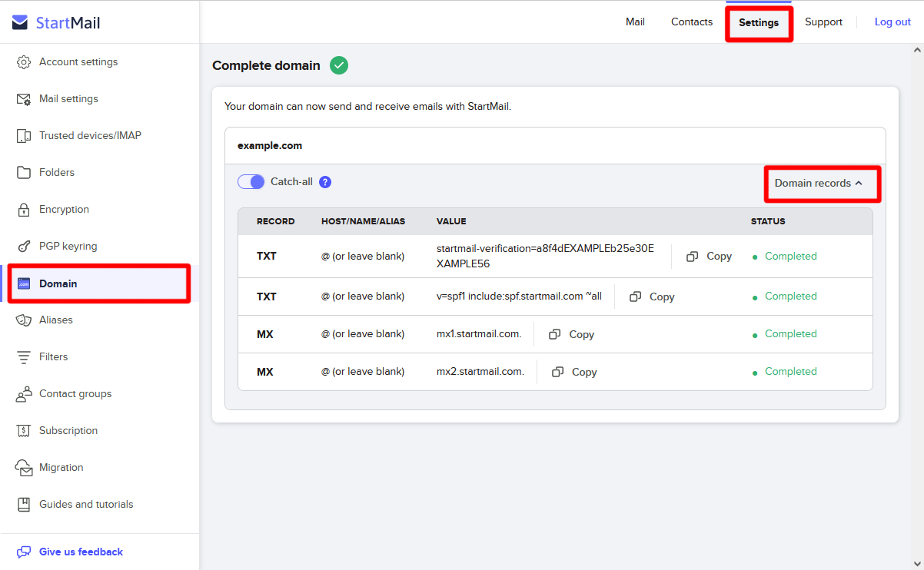Copy the v=spf1 TXT record value
The width and height of the screenshot is (924, 570).
tap(652, 297)
